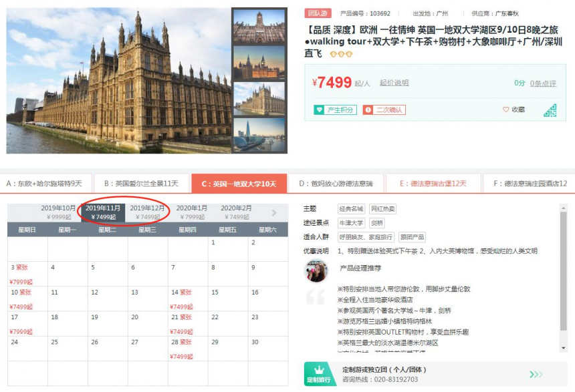This screenshot has height=392, width=575.
Task: Select third thumbnail of riverside Parliament
Action: pyautogui.click(x=259, y=99)
